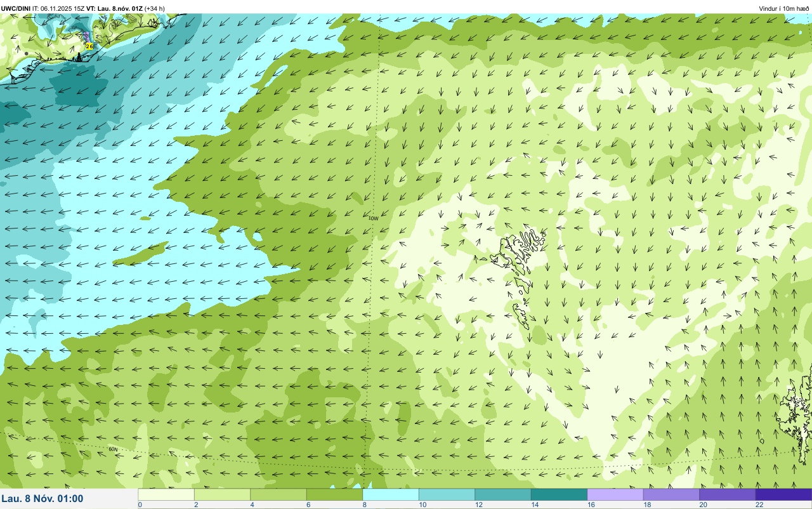Click the legend value '0'
Image resolution: width=812 pixels, height=509 pixels.
140,505
